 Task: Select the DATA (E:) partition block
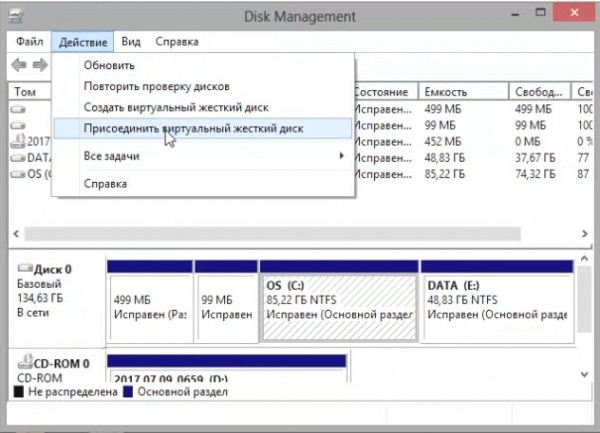[497, 300]
